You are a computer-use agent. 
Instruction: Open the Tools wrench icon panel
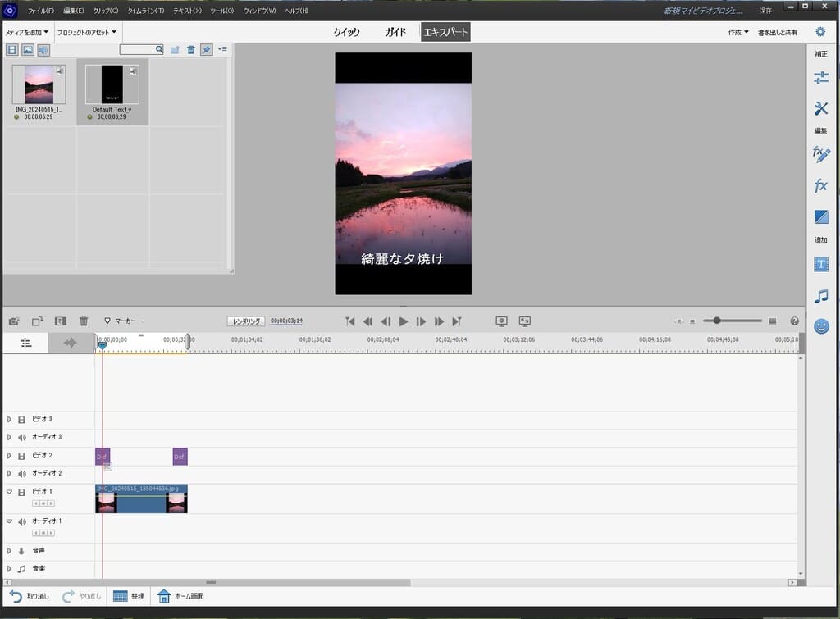click(x=820, y=108)
